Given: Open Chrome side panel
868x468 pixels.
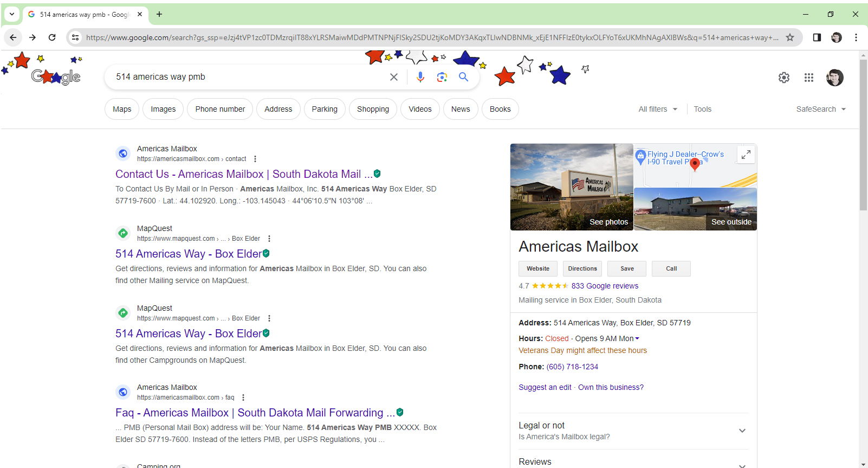Looking at the screenshot, I should 817,37.
